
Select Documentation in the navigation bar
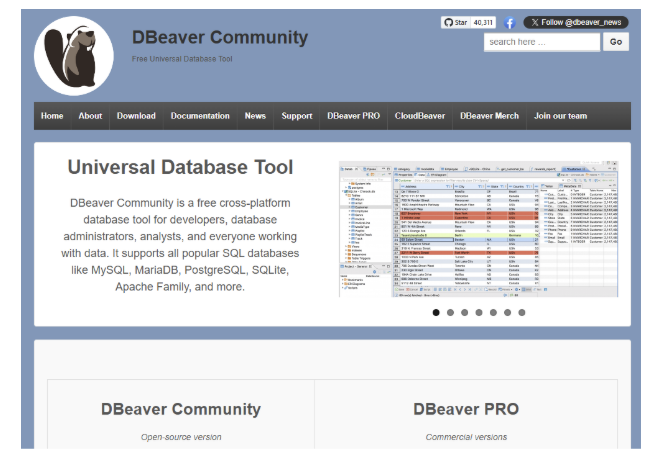(200, 116)
